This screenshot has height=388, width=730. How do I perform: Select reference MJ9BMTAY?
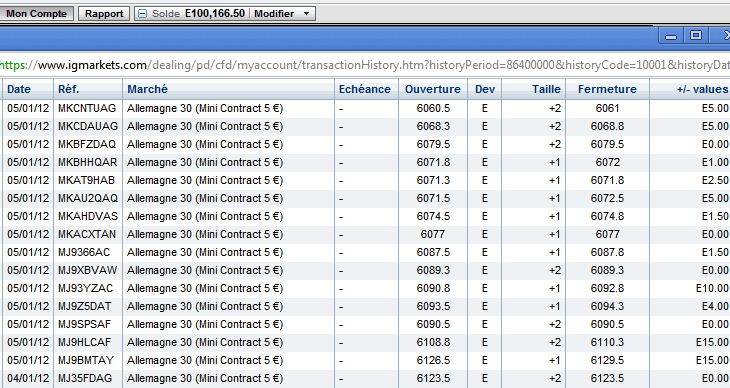tap(86, 361)
